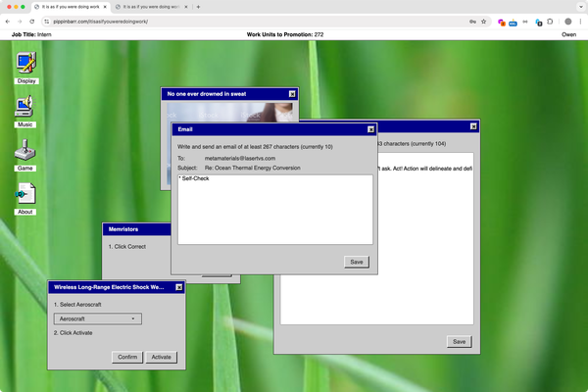Click Save in the large document window

[x=460, y=342]
